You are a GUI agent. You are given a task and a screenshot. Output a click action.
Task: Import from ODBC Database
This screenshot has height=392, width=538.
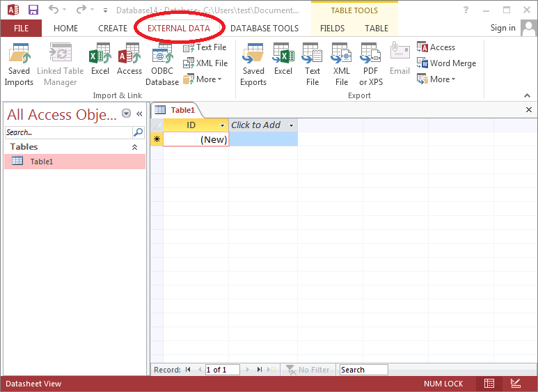pos(162,65)
